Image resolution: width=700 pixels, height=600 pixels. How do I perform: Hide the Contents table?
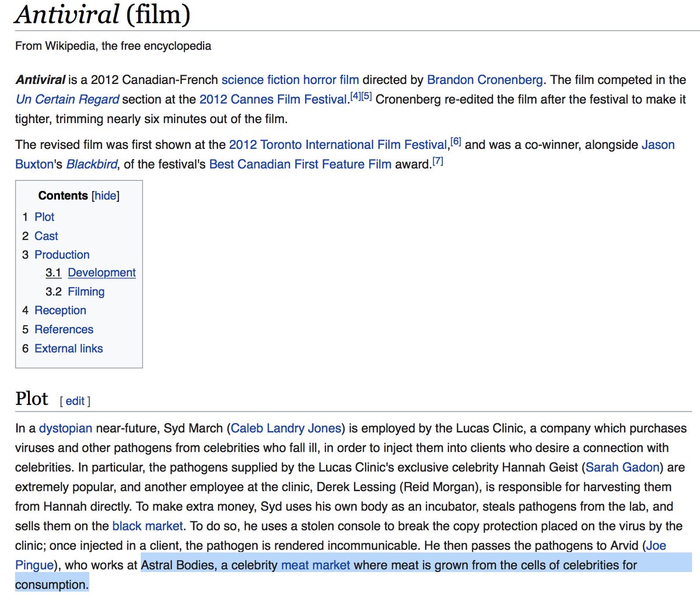(106, 196)
